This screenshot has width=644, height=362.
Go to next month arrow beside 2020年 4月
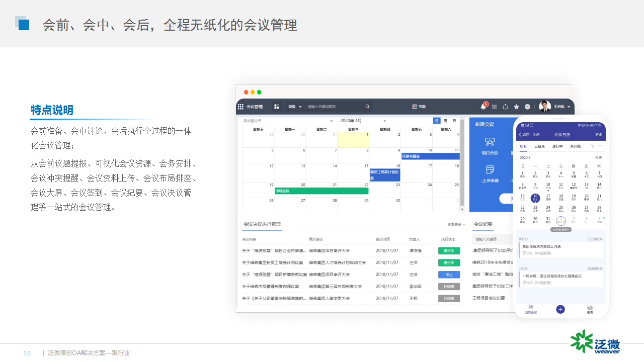pos(385,121)
